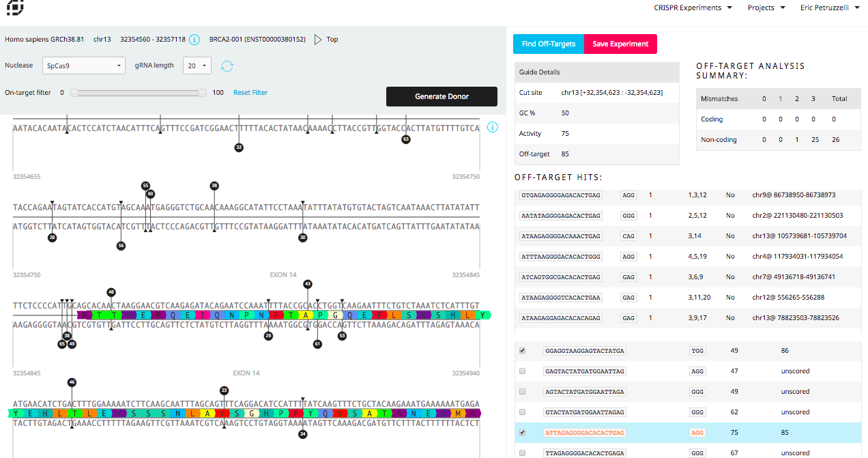Screen dimensions: 868x458
Task: Check the GTACTATGATGGAATTAGAG guide checkbox
Action: click(523, 412)
